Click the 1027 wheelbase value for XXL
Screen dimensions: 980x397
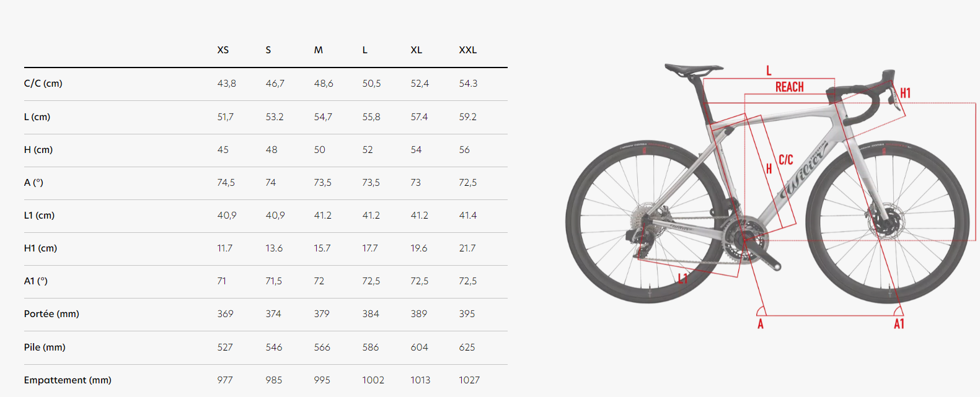469,380
